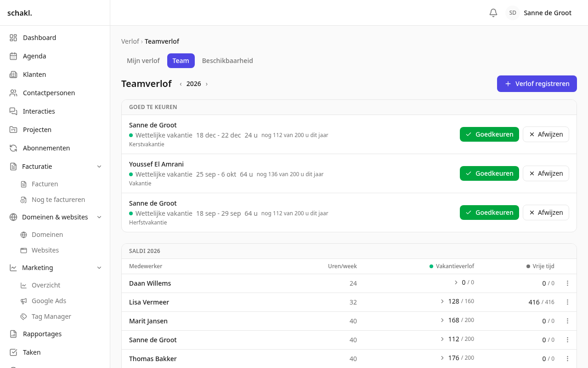Open the more options menu for Marit Jansen
Viewport: 588px width, 368px height.
coord(567,321)
